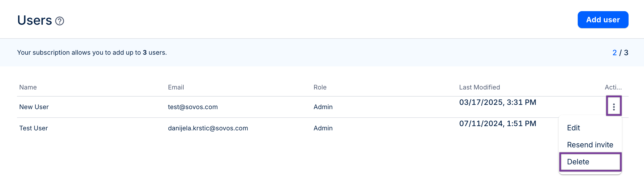Click the Name column header
The image size is (644, 180).
[x=28, y=87]
